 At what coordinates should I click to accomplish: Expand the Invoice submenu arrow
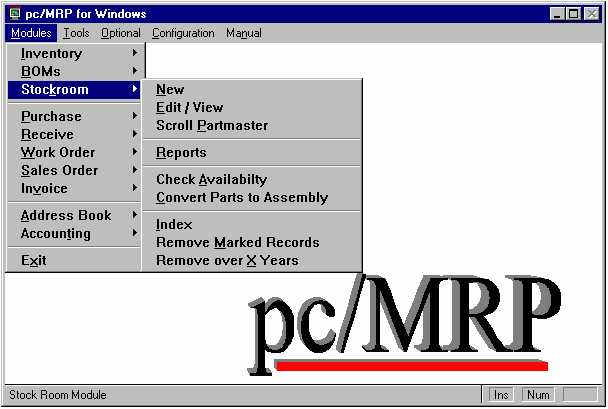coord(135,188)
